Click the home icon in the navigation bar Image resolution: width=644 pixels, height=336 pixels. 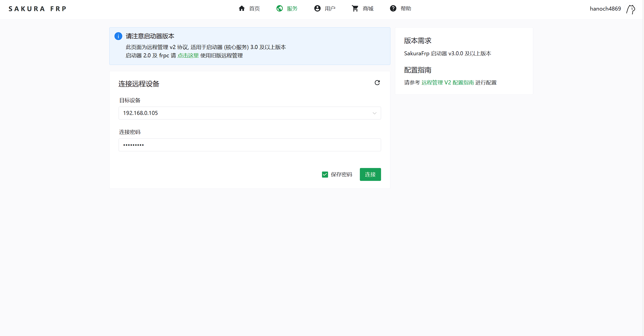pos(241,8)
